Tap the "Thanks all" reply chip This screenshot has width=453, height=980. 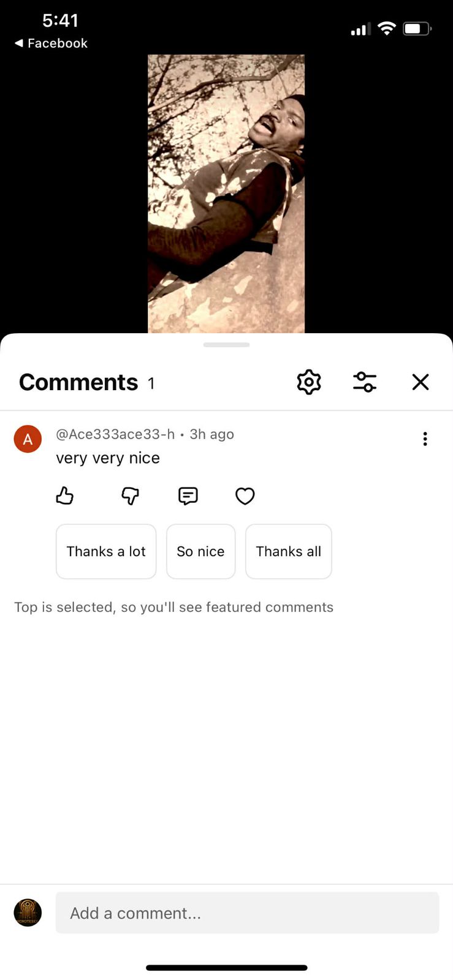288,551
